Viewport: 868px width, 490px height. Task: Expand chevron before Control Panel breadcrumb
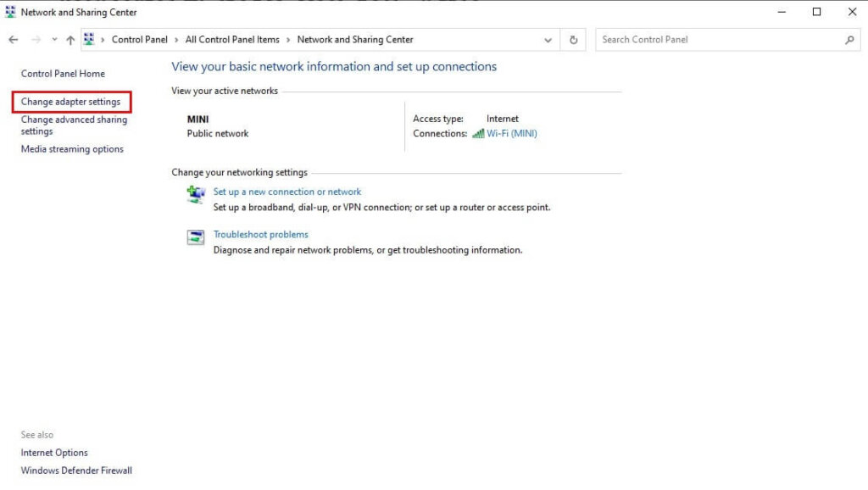pyautogui.click(x=103, y=40)
